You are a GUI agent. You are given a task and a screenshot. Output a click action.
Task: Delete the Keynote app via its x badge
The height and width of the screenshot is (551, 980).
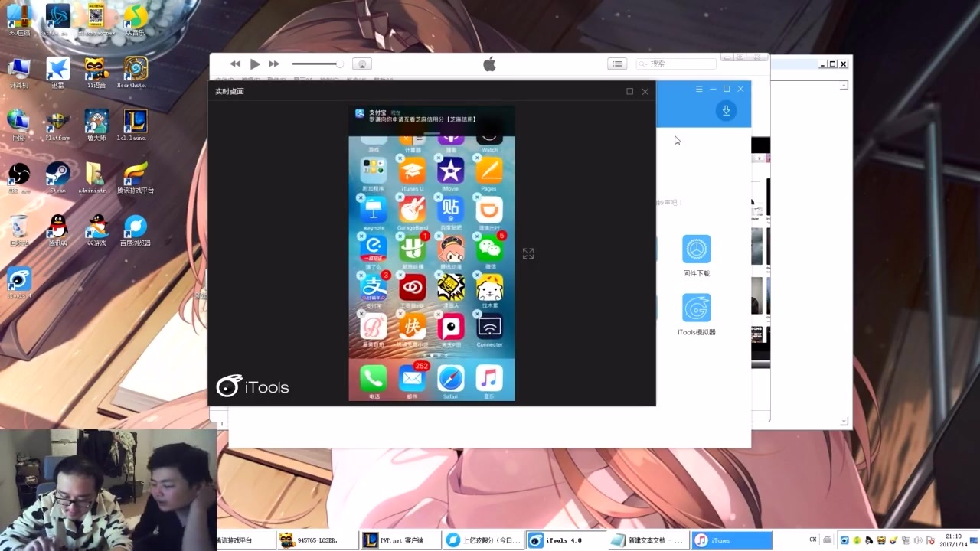click(x=361, y=197)
